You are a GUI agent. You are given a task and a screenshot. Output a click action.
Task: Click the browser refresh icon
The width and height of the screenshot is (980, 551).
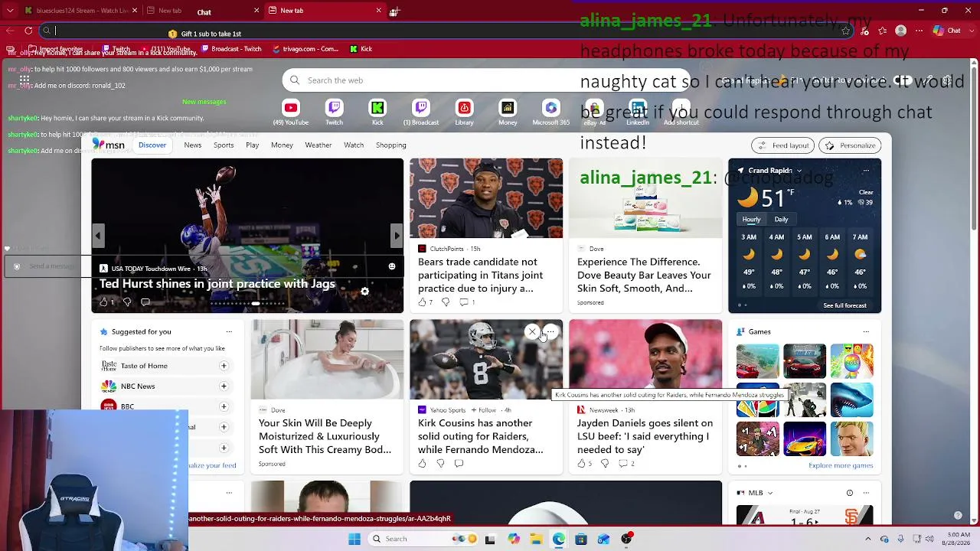(x=28, y=31)
